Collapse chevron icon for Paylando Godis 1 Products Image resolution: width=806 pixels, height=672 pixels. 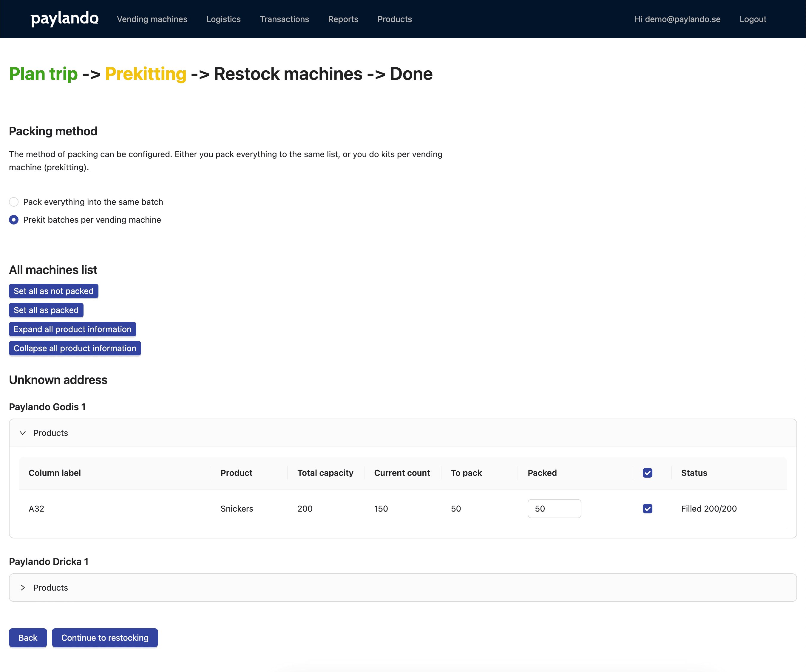coord(23,433)
